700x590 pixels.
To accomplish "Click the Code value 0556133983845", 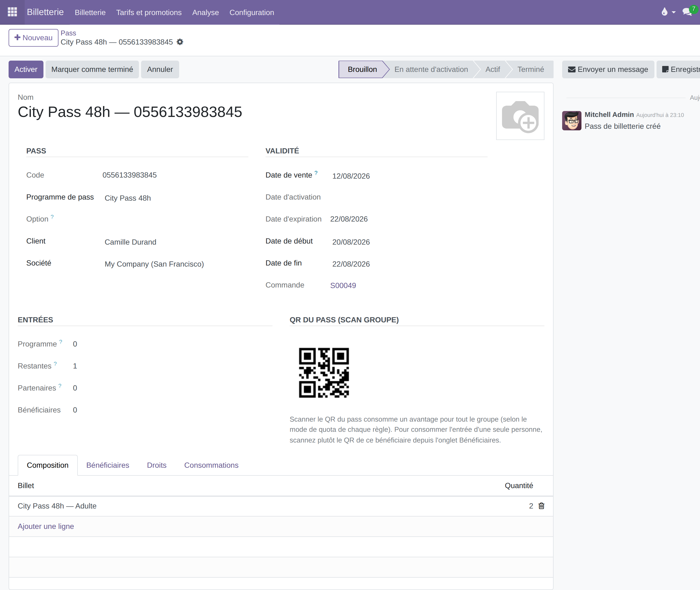I will pos(130,175).
